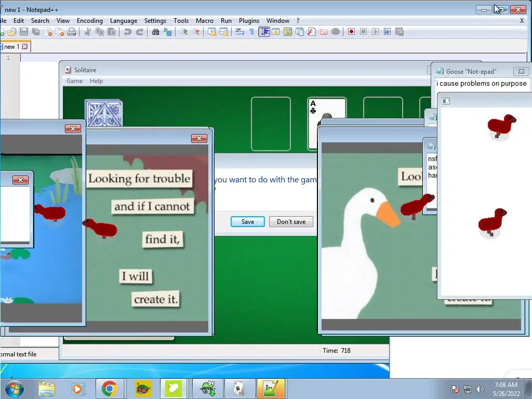This screenshot has width=532, height=399.
Task: Close the 'new 1' tab with its X
Action: pyautogui.click(x=25, y=46)
